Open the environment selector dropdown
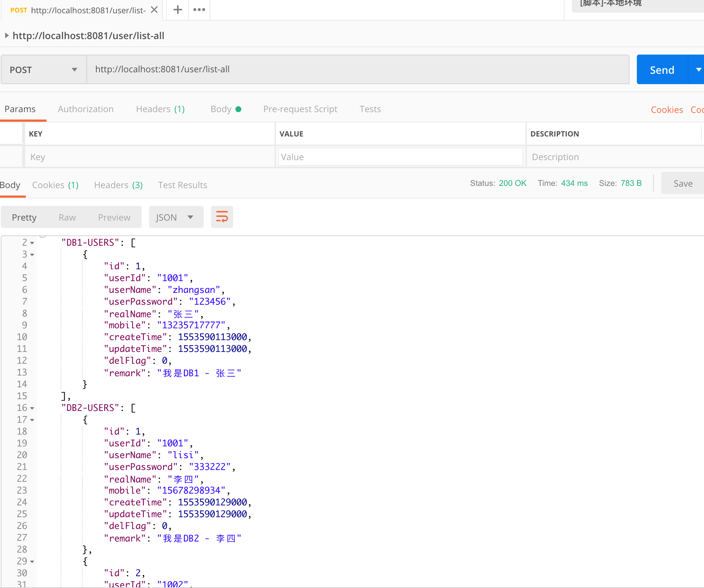704x588 pixels. (638, 5)
